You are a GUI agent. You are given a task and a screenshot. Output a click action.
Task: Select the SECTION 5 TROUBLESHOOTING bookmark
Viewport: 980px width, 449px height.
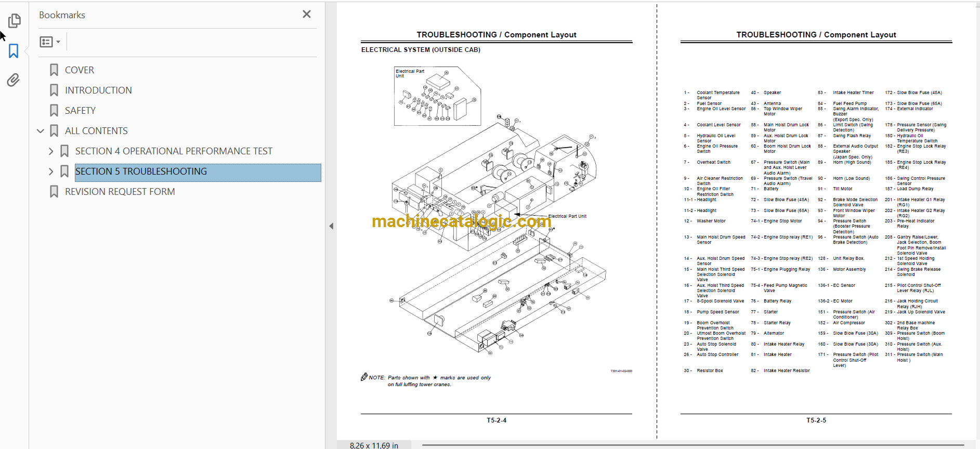[x=198, y=173]
